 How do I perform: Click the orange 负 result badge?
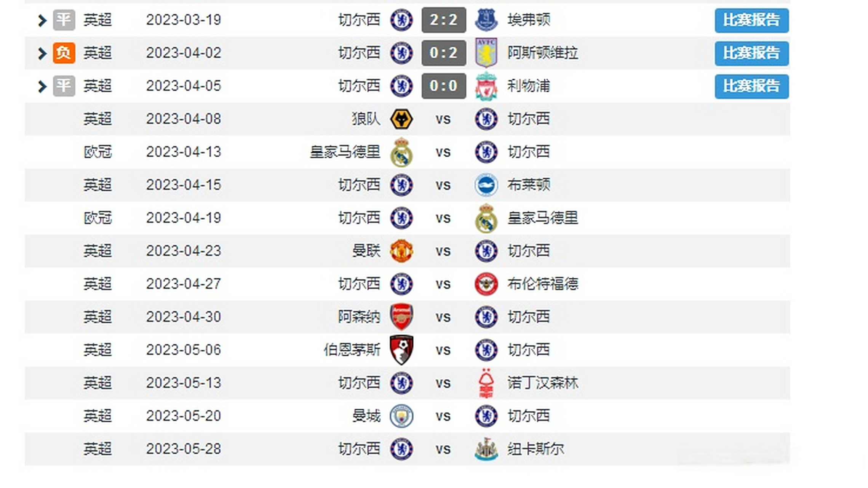click(x=64, y=53)
